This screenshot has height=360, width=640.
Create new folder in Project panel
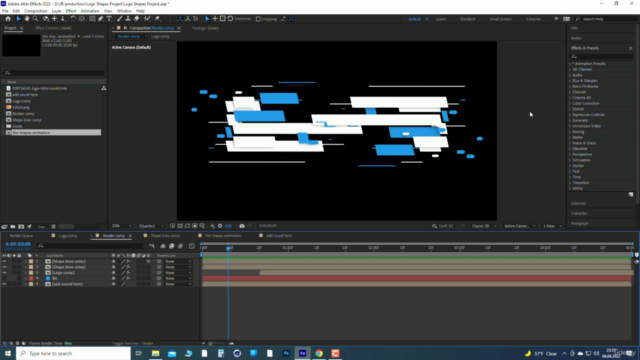tap(13, 227)
